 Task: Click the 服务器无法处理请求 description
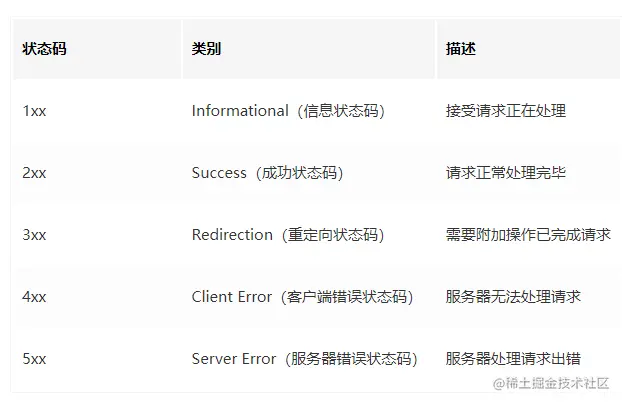(513, 296)
